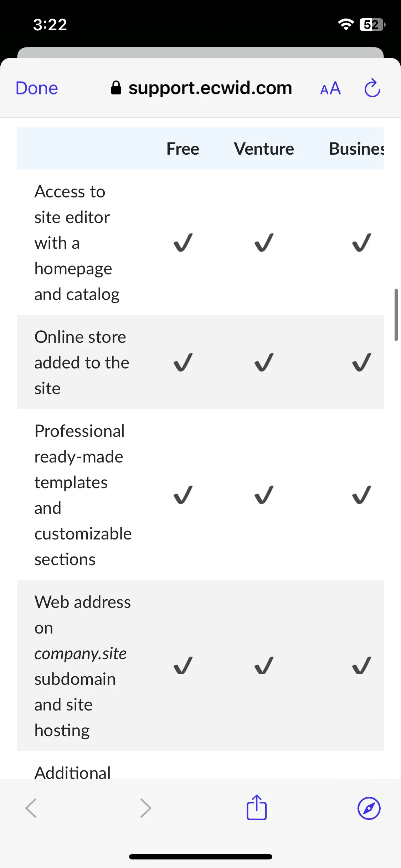Tap Done to close the browser

tap(37, 88)
